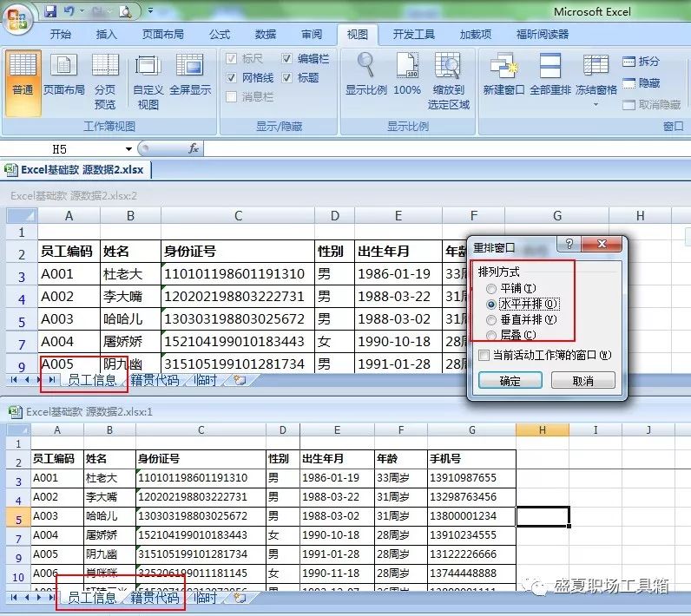Open the customize quick access toolbar arrow
Image resolution: width=691 pixels, height=616 pixels.
[x=151, y=10]
